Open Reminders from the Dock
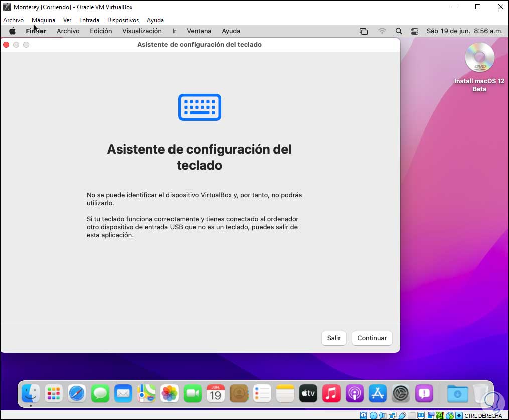The width and height of the screenshot is (509, 420). point(262,393)
